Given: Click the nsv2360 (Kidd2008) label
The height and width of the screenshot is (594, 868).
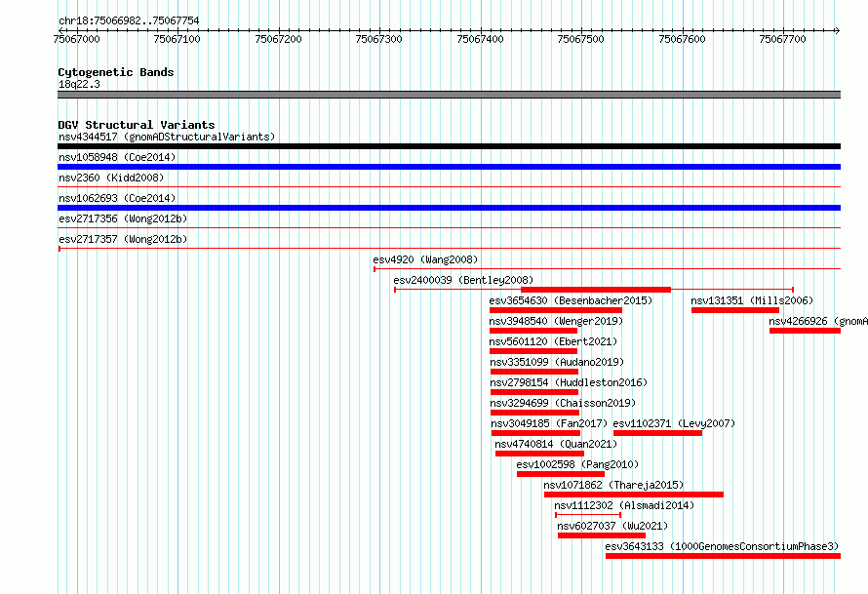Looking at the screenshot, I should point(111,178).
